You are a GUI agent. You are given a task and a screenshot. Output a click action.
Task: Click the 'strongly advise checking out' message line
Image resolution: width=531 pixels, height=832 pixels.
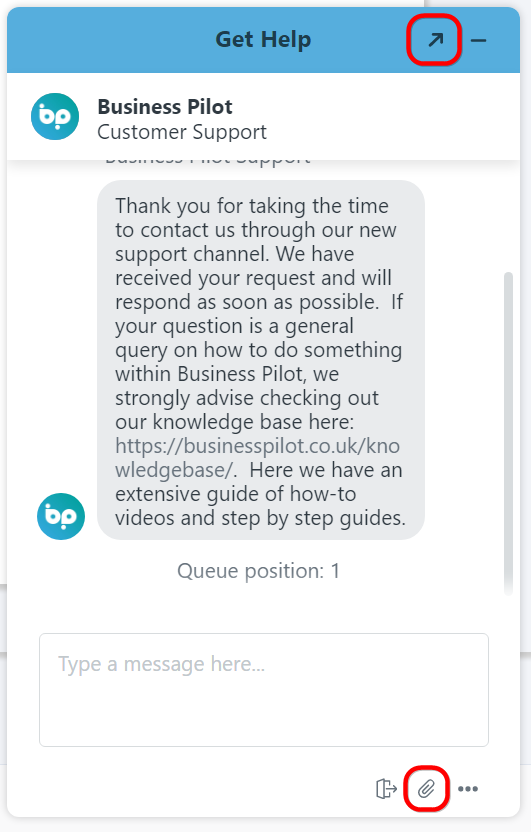[247, 398]
